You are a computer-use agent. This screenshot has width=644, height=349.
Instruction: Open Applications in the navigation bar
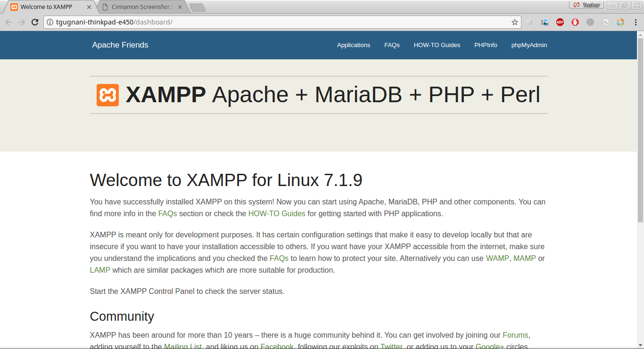pyautogui.click(x=354, y=45)
